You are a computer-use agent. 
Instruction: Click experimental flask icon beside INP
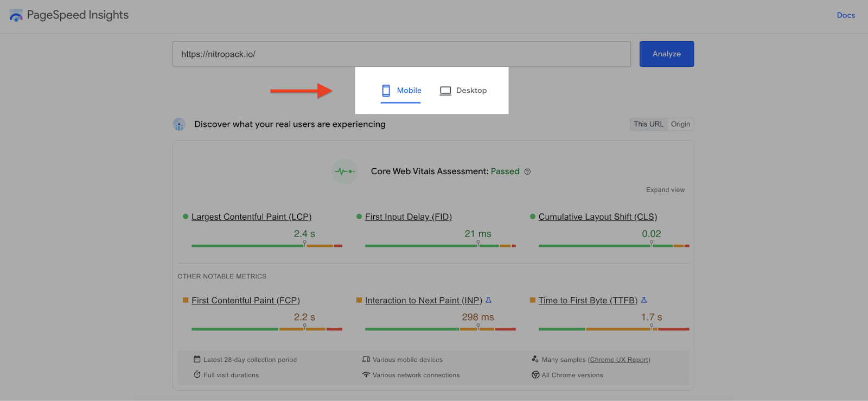(488, 300)
